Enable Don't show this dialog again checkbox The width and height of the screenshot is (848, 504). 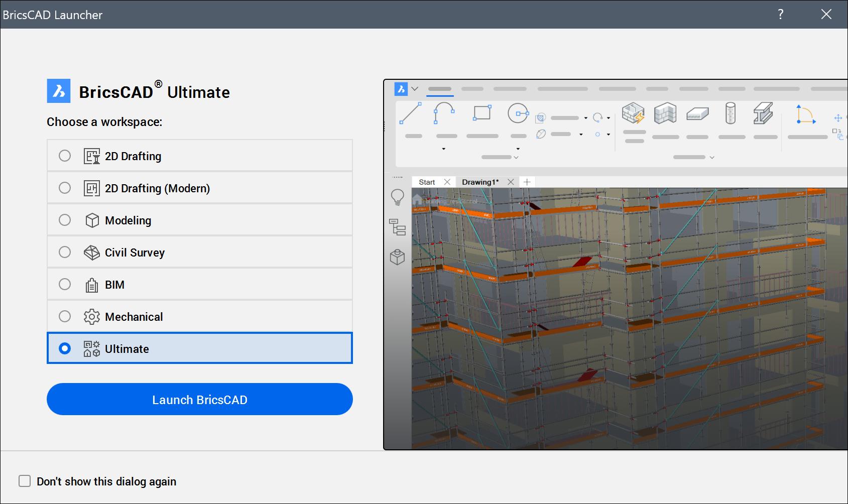[x=25, y=481]
